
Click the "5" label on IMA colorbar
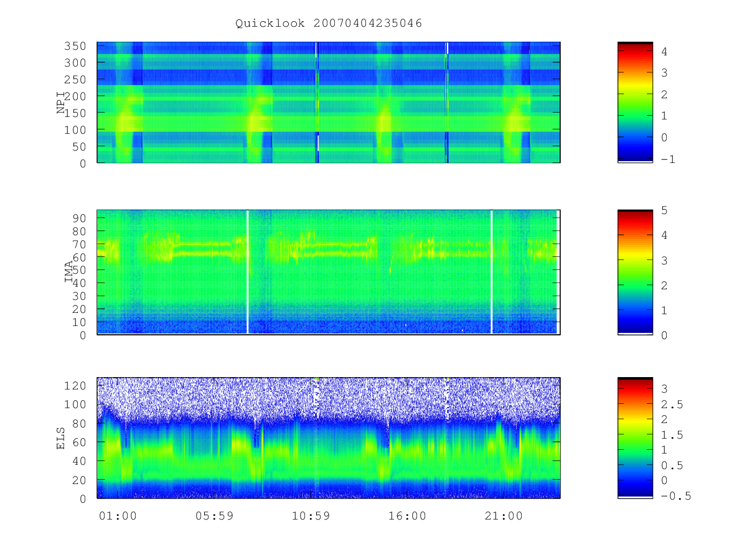tap(664, 210)
